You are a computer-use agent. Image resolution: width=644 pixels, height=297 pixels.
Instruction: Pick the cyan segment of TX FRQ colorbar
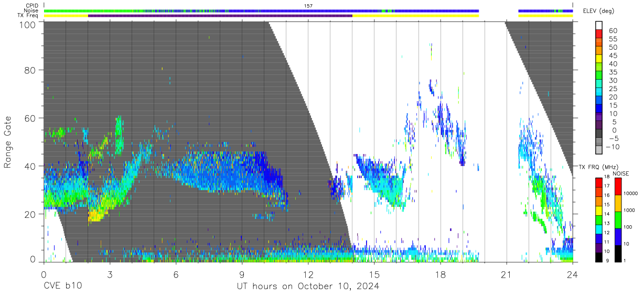tap(599, 229)
